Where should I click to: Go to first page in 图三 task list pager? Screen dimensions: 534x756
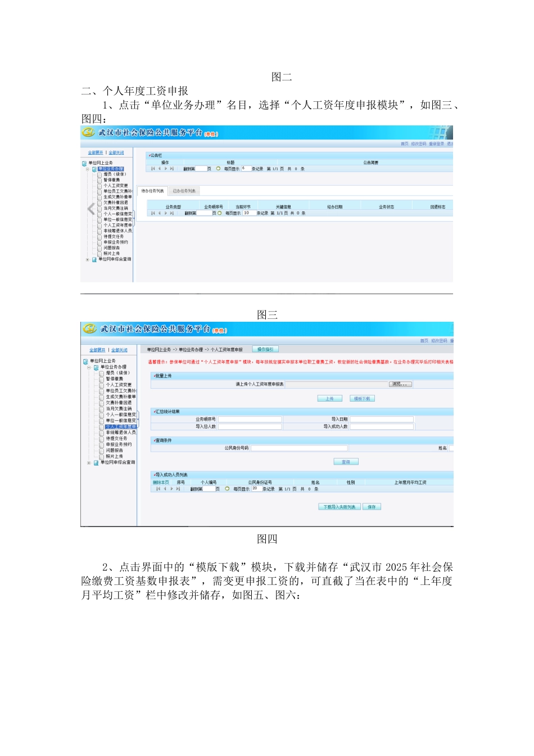(153, 213)
